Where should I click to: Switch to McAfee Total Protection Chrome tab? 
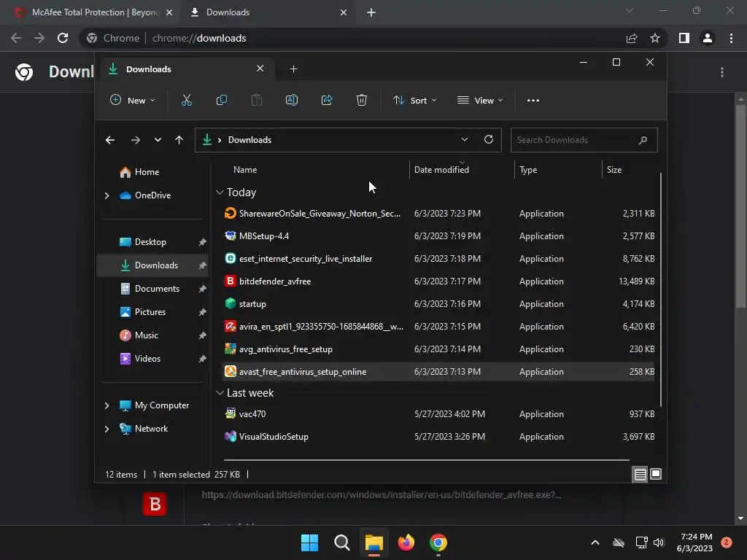pyautogui.click(x=93, y=12)
